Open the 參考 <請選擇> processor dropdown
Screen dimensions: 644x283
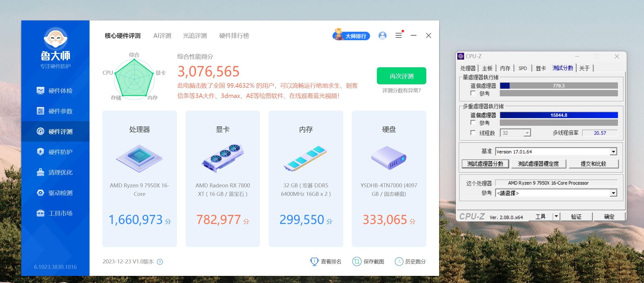point(613,193)
